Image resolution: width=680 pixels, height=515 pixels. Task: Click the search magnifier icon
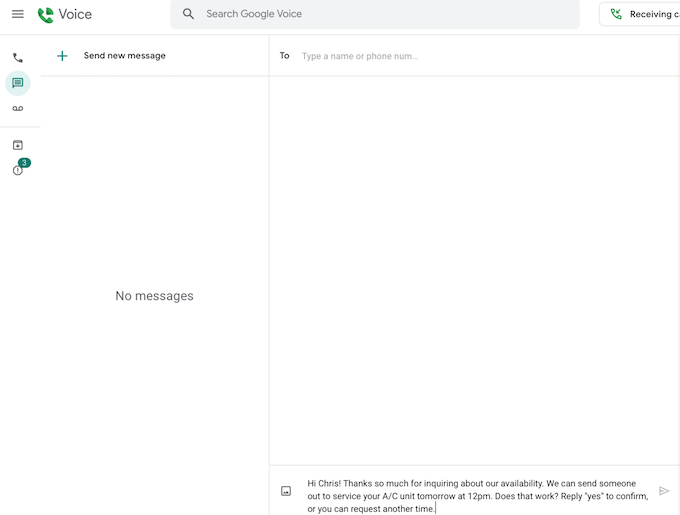point(188,14)
